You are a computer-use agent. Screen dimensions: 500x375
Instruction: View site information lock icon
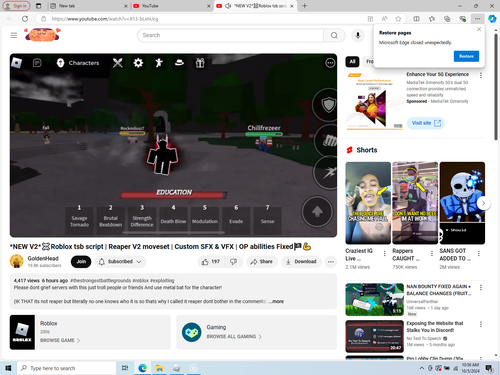pyautogui.click(x=44, y=19)
